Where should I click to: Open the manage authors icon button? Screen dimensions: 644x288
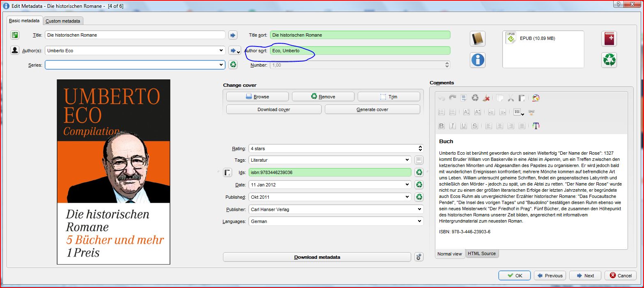(15, 50)
